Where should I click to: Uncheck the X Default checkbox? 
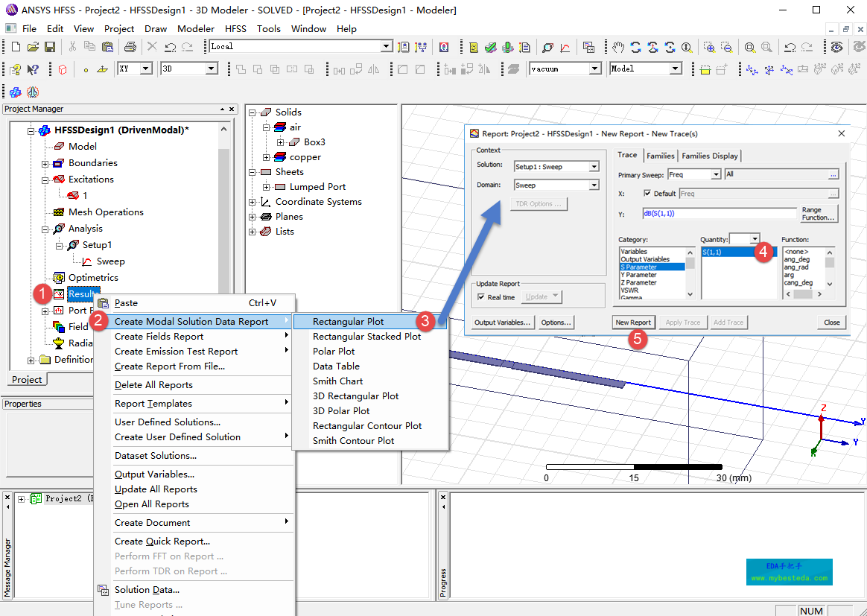point(647,194)
